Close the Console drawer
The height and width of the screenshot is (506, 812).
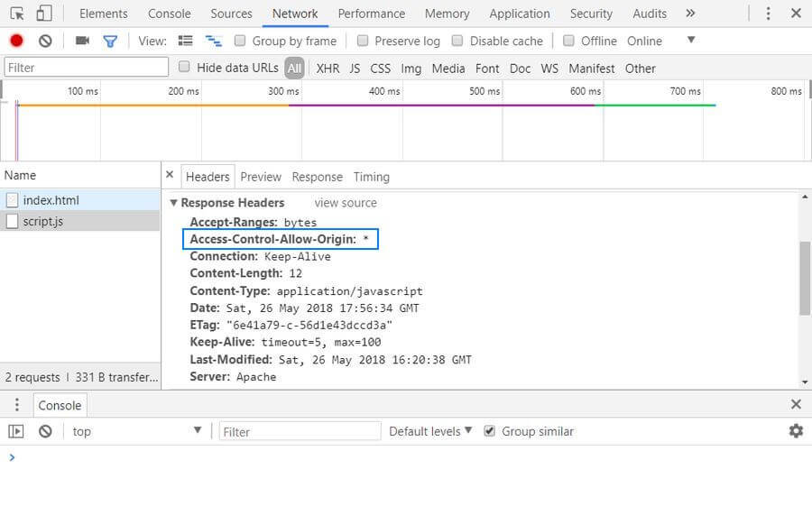pyautogui.click(x=796, y=404)
